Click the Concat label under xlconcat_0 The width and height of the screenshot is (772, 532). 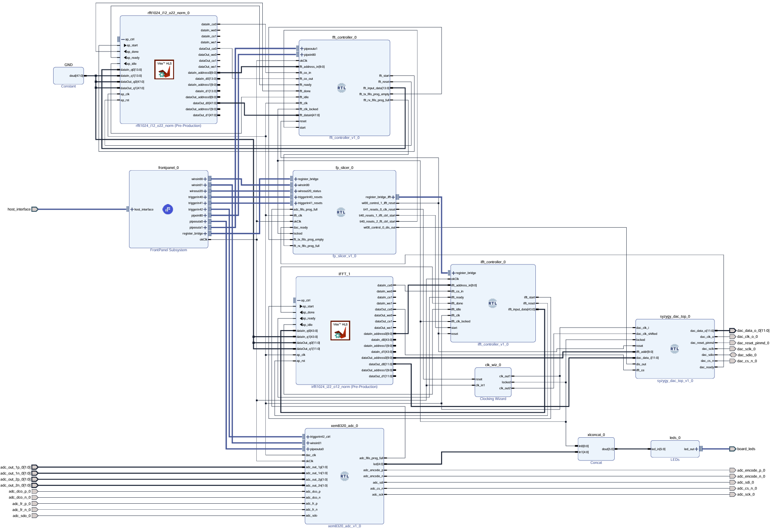[596, 463]
